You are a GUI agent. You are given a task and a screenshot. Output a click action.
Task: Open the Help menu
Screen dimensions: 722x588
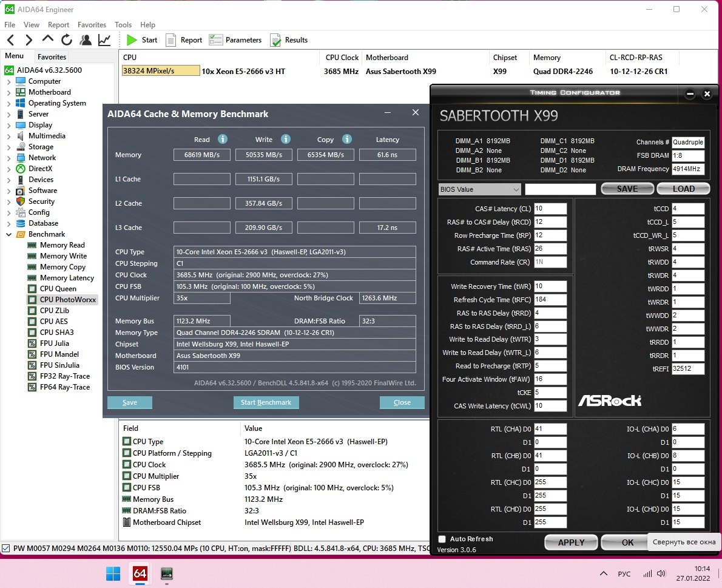pos(148,25)
